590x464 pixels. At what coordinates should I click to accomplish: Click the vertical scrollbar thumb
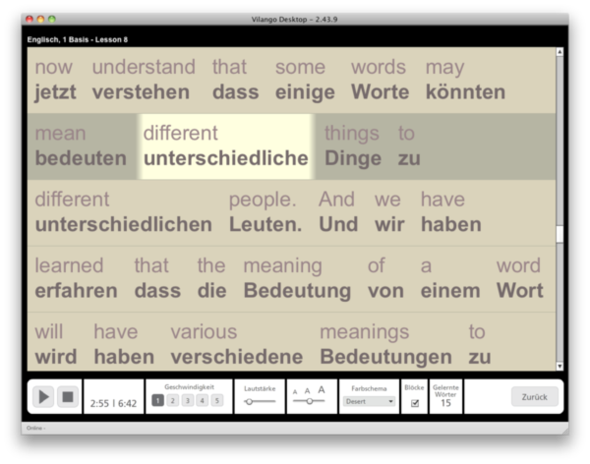click(560, 234)
